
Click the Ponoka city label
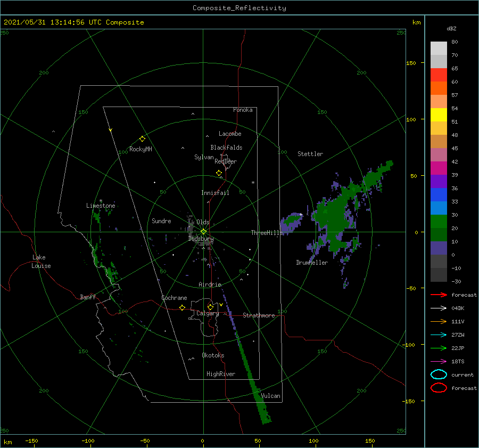click(243, 110)
